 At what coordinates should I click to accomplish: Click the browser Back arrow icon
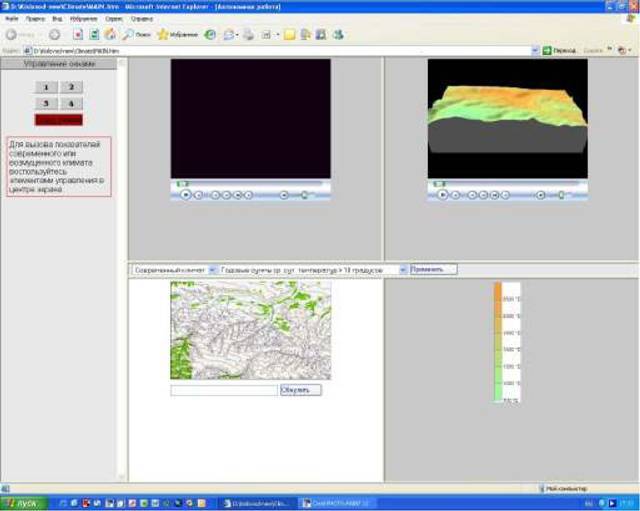[12, 34]
